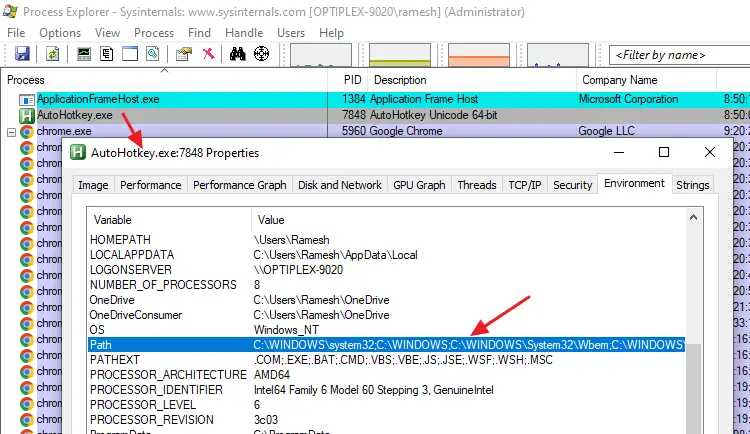Select the PROCESSOR_ARCHITECTURE variable row
The image size is (750, 434).
click(x=386, y=375)
